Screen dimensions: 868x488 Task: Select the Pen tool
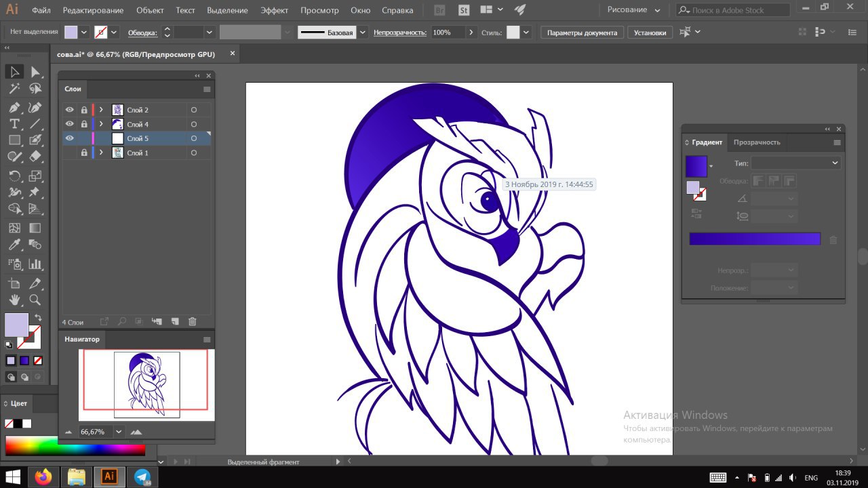pos(14,108)
